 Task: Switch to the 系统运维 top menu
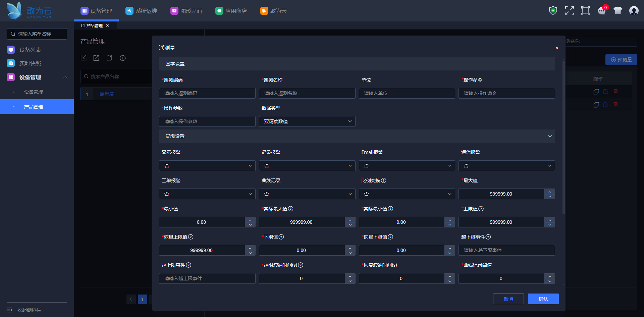(141, 11)
